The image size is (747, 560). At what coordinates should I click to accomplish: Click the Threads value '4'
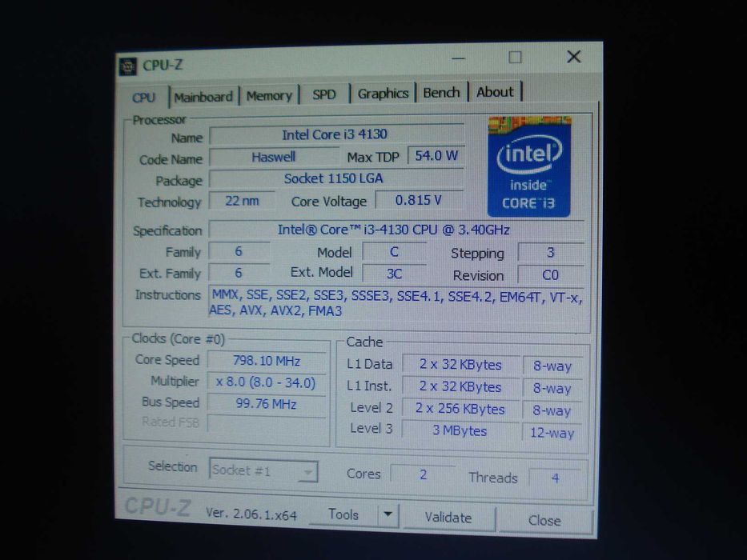[555, 478]
